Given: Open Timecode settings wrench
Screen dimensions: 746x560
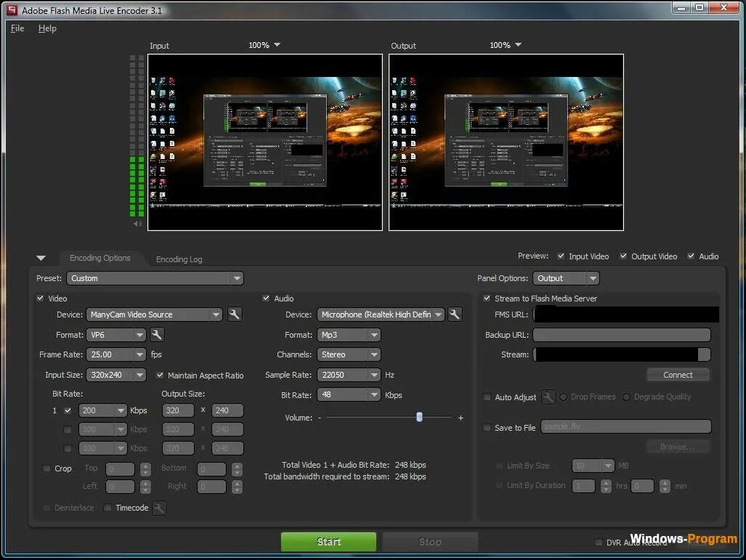Looking at the screenshot, I should [159, 508].
